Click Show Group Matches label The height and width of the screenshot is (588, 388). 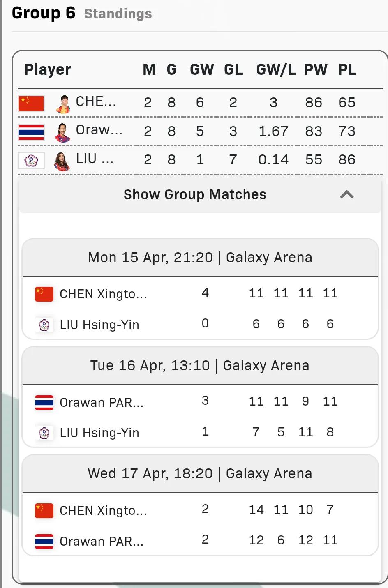point(195,194)
